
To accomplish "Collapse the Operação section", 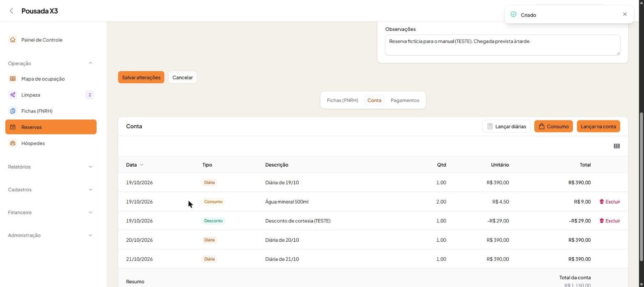I will coord(90,63).
